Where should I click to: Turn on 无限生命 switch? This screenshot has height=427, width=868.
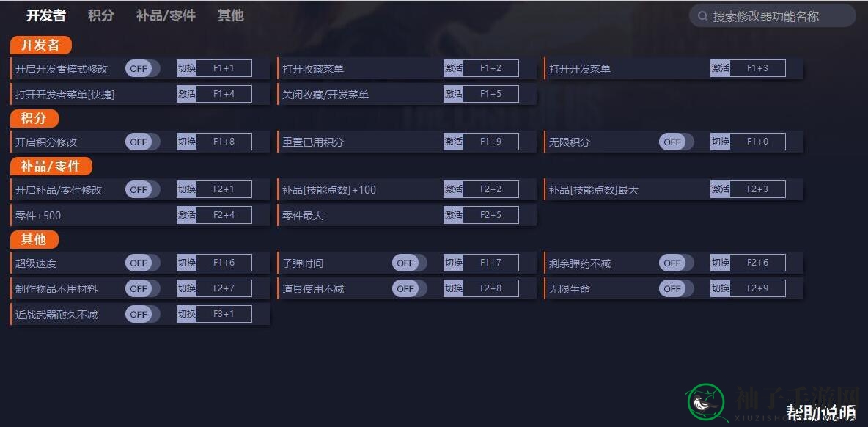(676, 288)
